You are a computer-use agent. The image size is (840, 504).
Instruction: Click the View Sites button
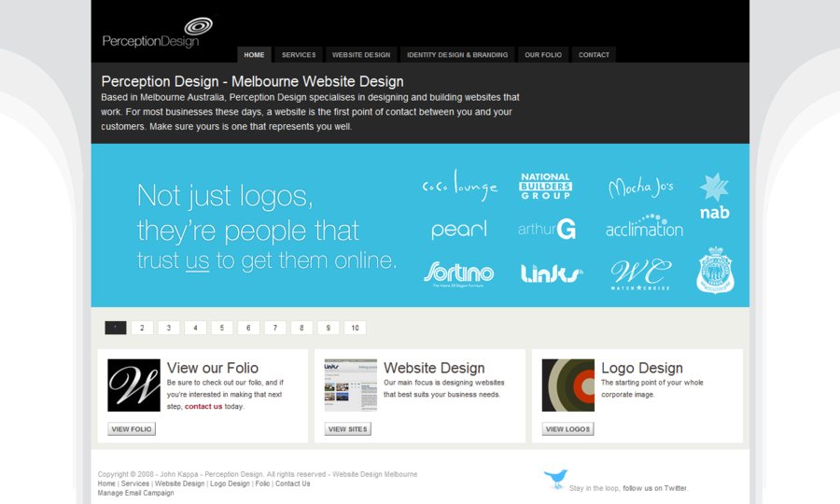(348, 429)
